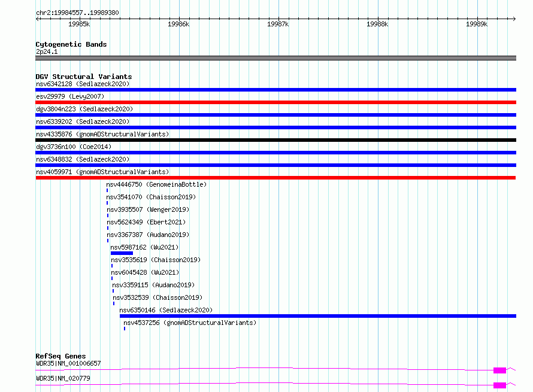Click the blue bar under nsv6342128
Screen dimensions: 533x392
coord(275,90)
